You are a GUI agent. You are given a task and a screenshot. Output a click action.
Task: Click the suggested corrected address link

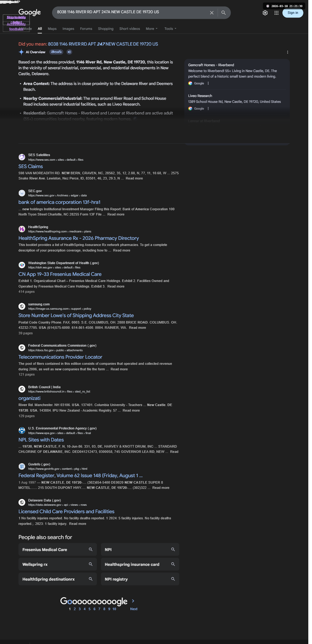point(103,44)
